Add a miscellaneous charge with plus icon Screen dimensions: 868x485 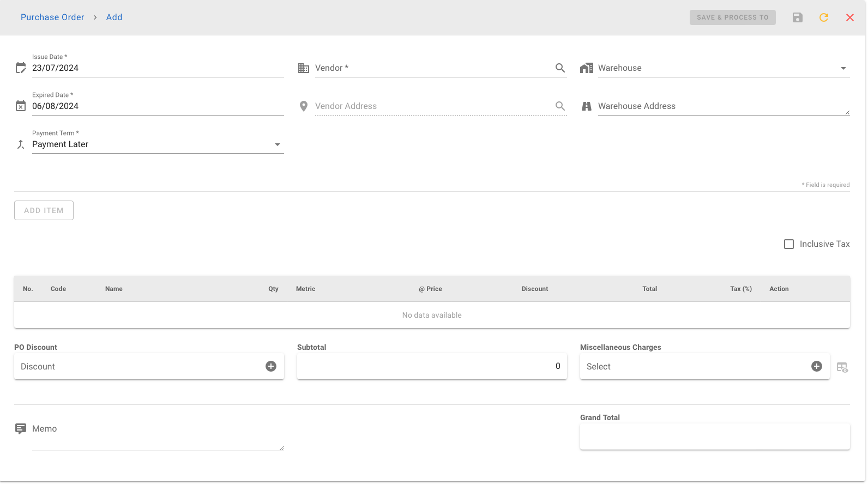[x=816, y=366]
